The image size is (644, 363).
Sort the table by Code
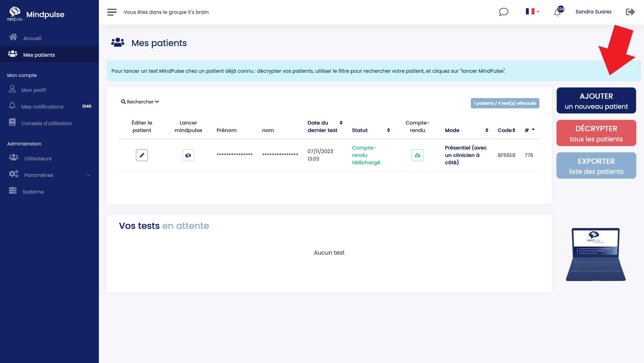(506, 130)
